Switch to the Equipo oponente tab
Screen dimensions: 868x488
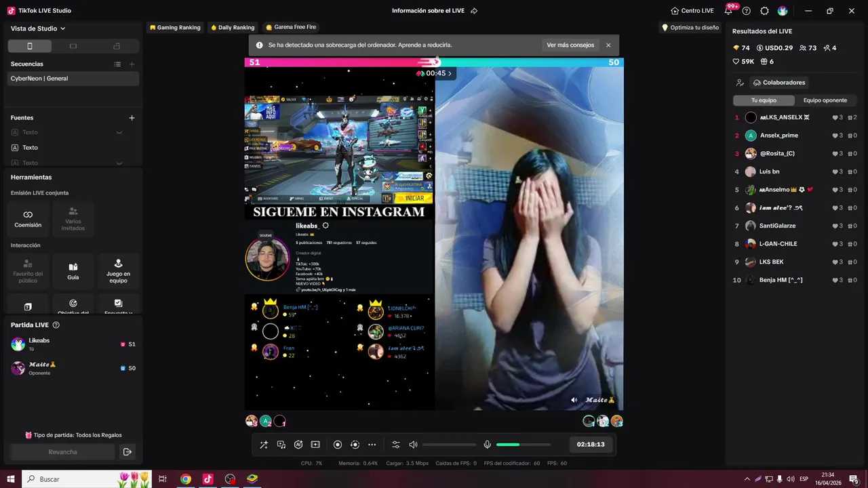[x=825, y=100]
